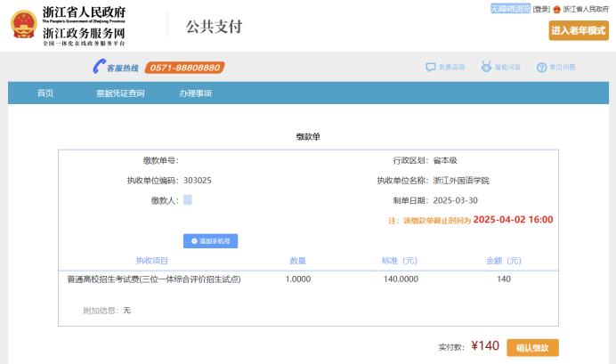Click the 0571-88808880 hotline number badge
Screen dimensions: 616x364
tap(185, 68)
